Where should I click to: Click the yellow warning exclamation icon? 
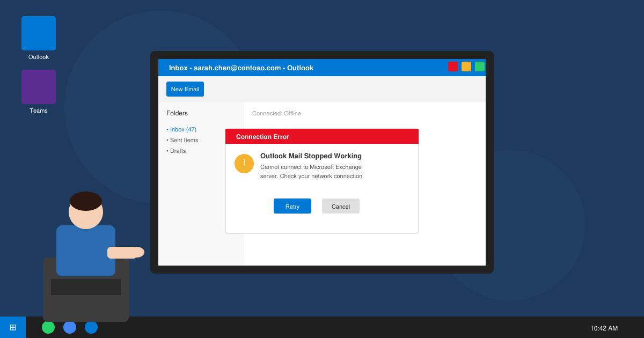(x=244, y=164)
